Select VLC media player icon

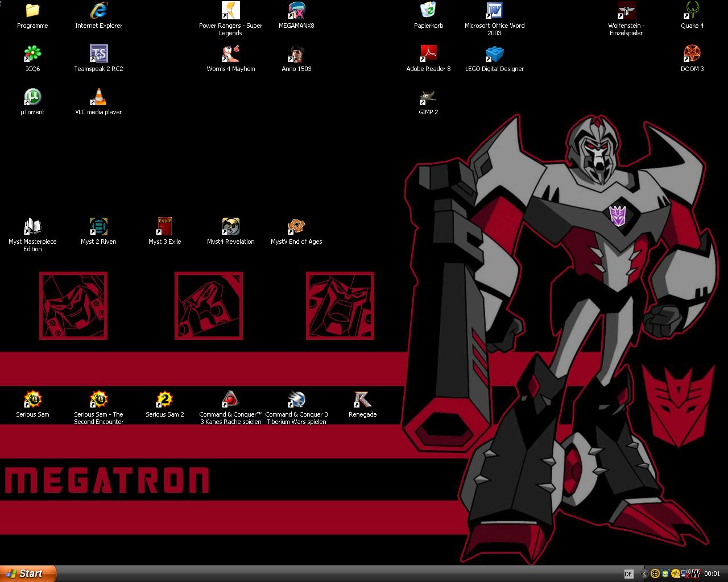click(98, 102)
